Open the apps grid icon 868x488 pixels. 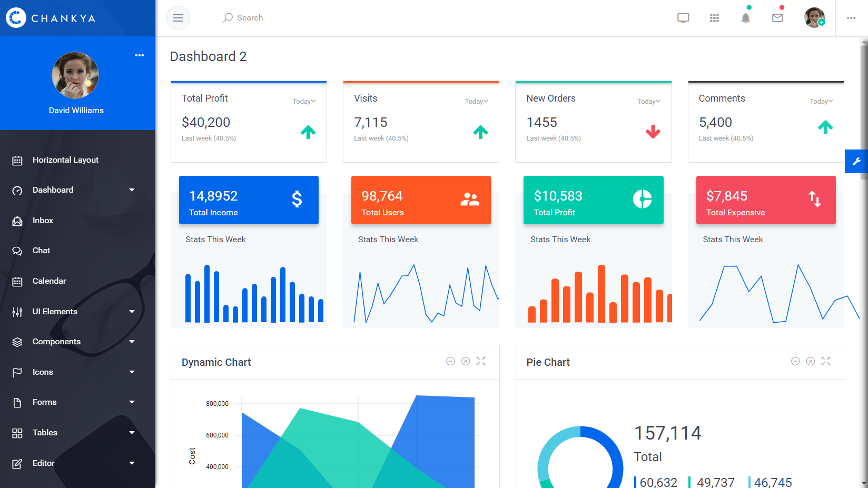[714, 18]
